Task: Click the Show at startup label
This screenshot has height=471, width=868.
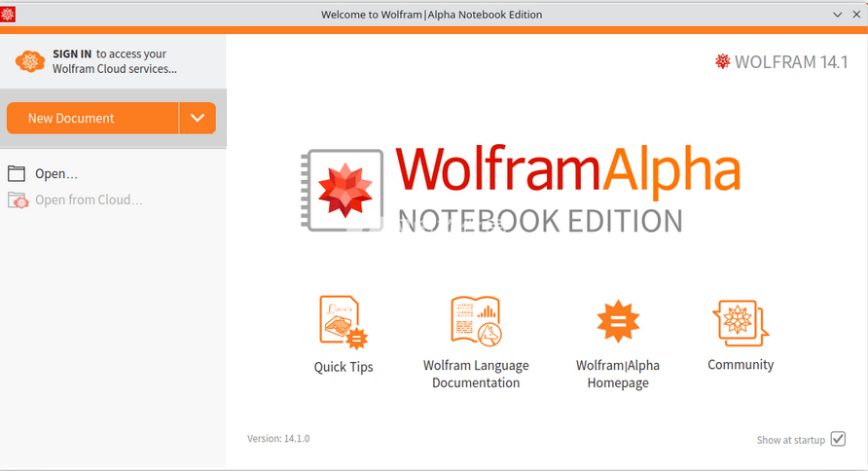Action: point(790,440)
